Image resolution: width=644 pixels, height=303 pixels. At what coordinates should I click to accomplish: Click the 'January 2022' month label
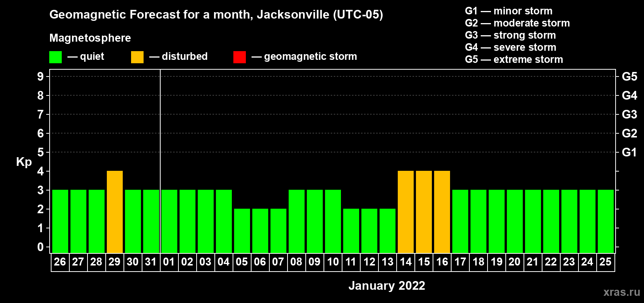387,286
